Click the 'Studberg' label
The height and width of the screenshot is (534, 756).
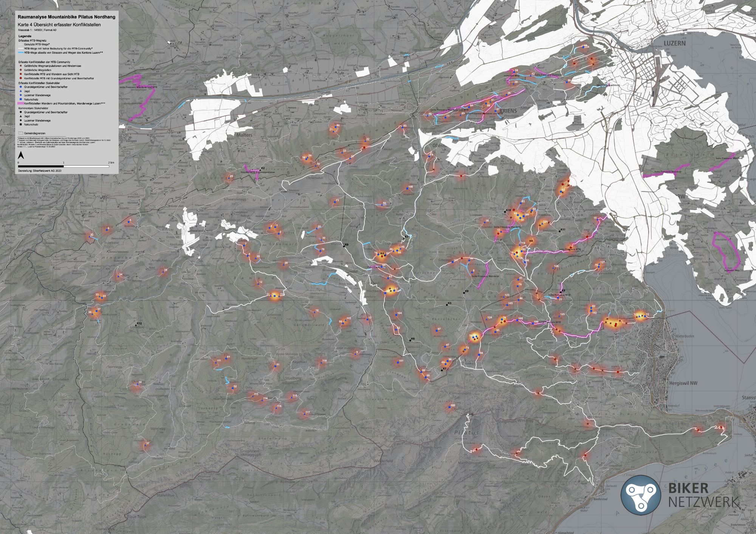click(x=293, y=378)
